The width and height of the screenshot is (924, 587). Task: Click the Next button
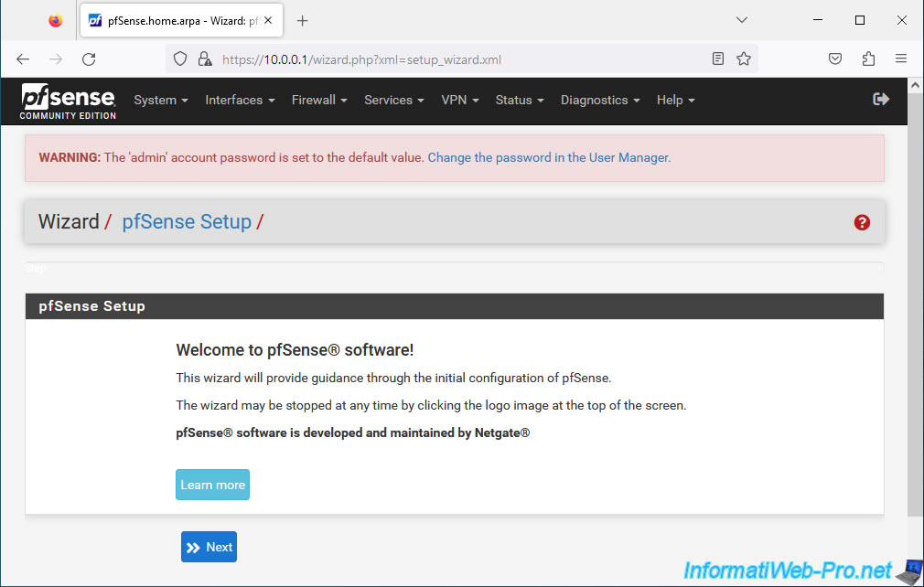(x=210, y=547)
